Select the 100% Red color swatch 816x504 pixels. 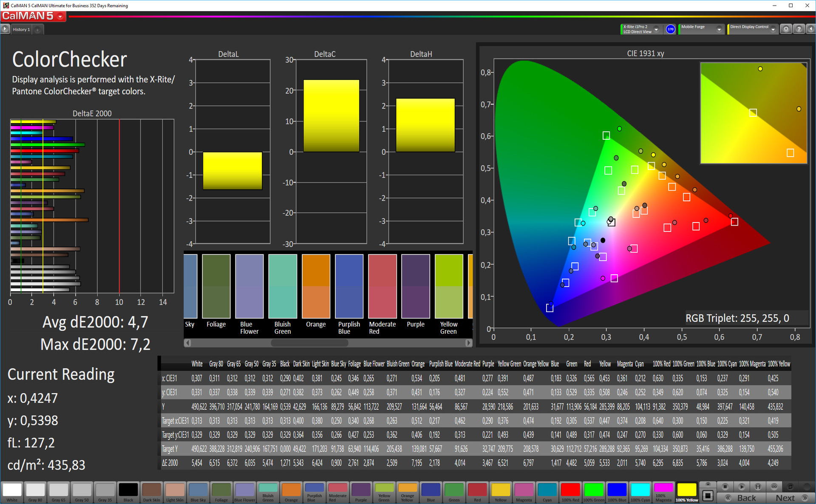click(x=570, y=492)
